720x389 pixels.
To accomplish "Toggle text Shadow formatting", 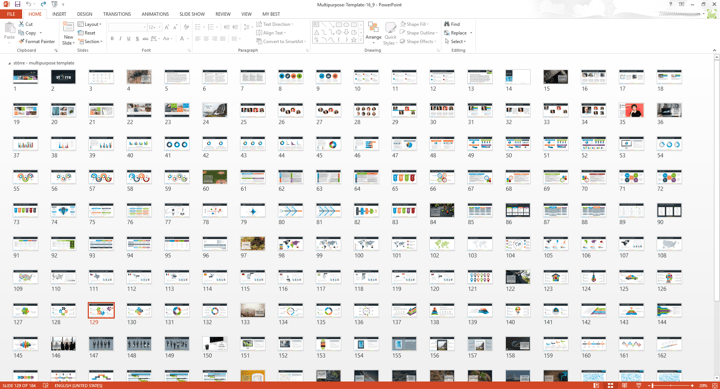I will [137, 39].
